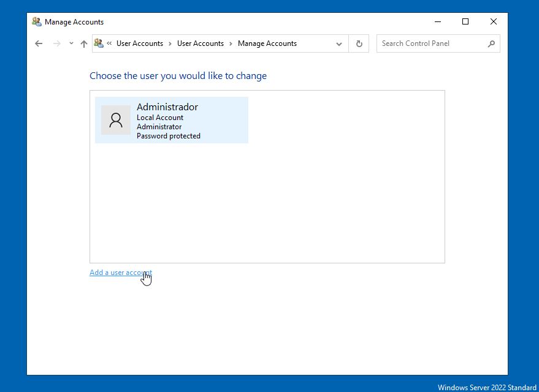Click the magnifier icon in the search box
This screenshot has width=539, height=392.
tap(491, 43)
